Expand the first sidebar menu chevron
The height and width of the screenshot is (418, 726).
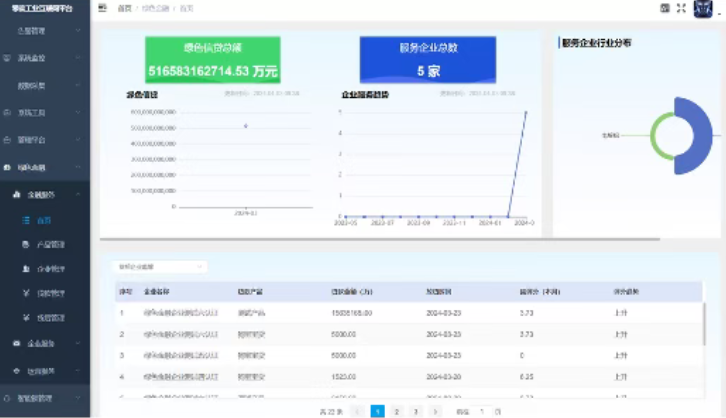(x=78, y=31)
